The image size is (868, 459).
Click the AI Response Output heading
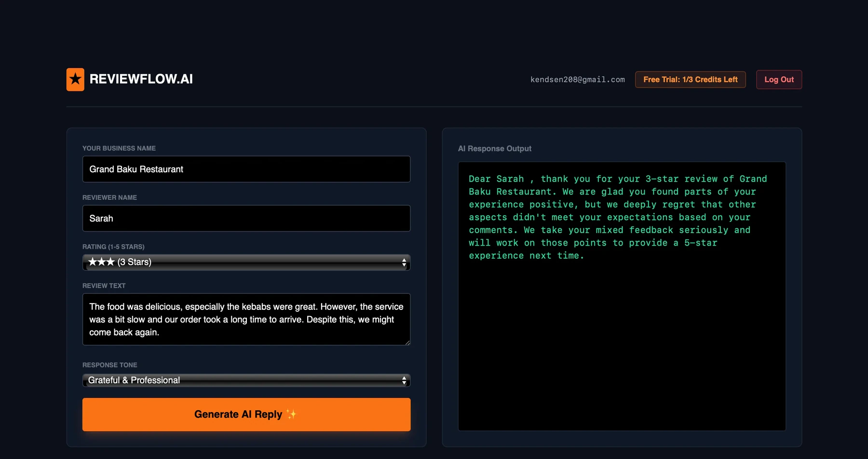[x=495, y=149]
